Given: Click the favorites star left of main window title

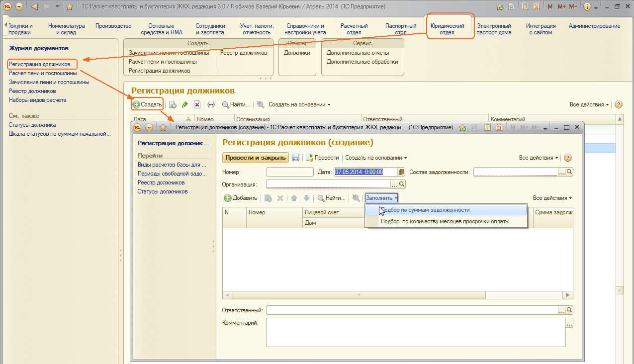Looking at the screenshot, I should pos(70,7).
